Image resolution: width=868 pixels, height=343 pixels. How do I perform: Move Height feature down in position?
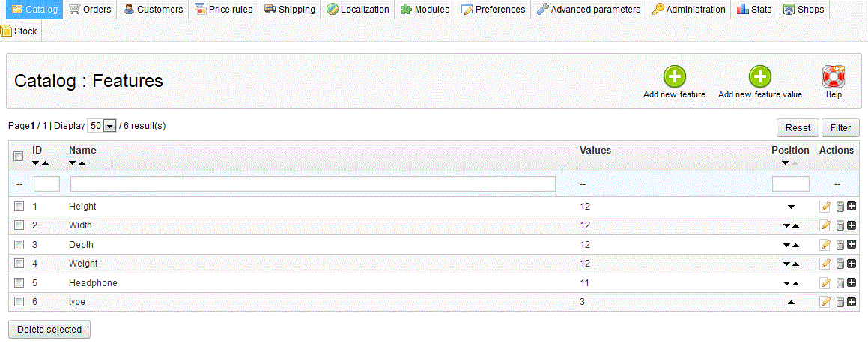tap(790, 207)
